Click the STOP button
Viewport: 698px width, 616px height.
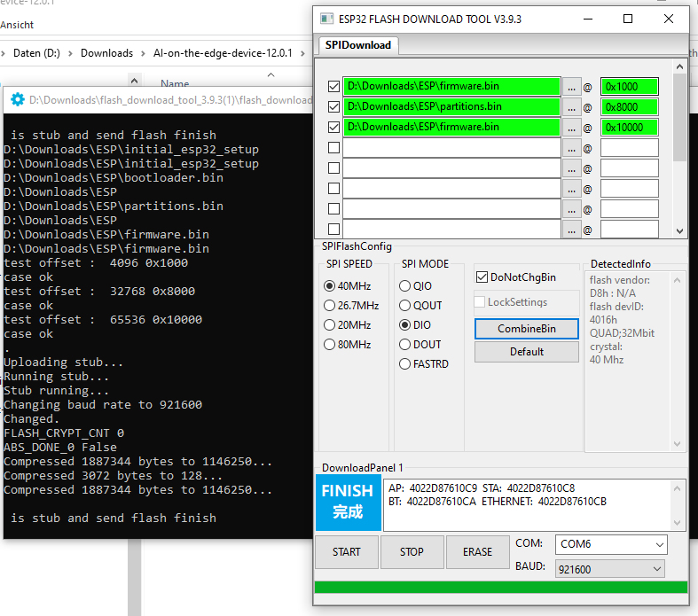click(x=412, y=552)
